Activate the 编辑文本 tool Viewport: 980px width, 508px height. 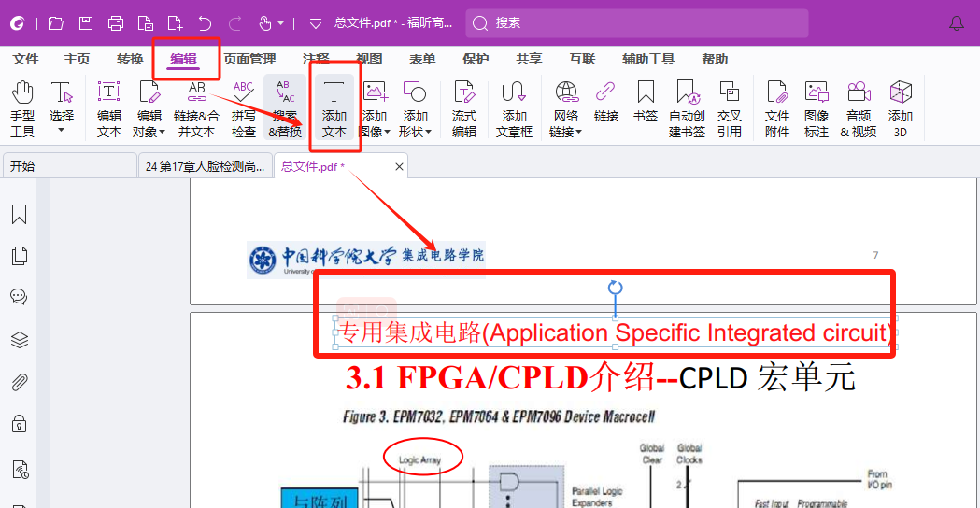(x=108, y=108)
